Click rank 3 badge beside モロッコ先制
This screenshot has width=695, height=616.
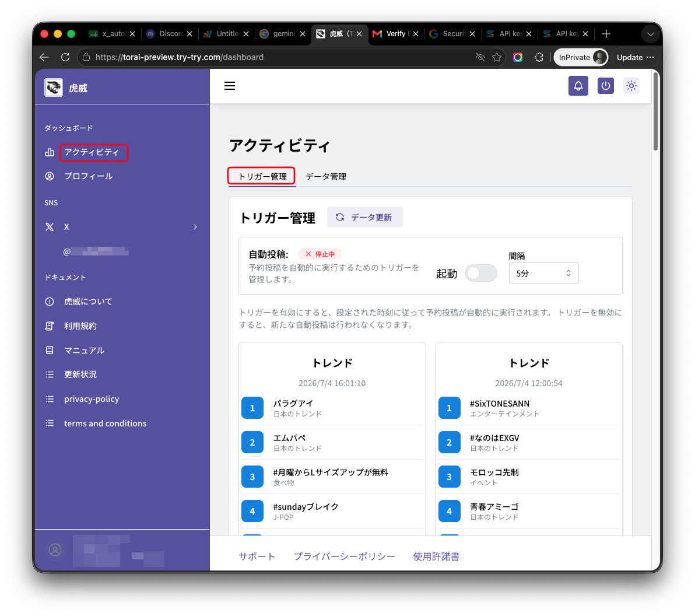click(449, 477)
